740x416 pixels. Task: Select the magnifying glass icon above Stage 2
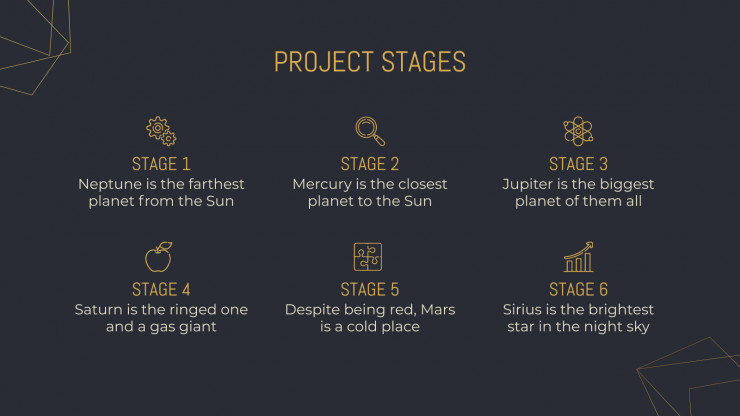click(370, 131)
